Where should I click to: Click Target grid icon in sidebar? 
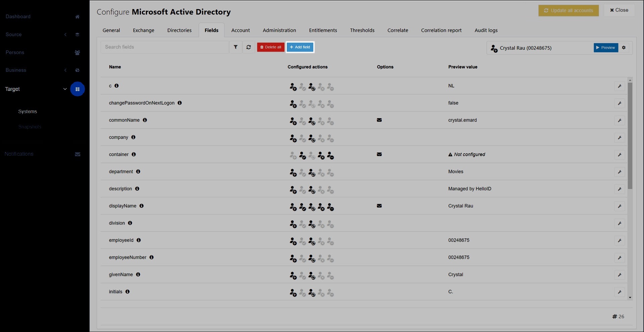(x=77, y=89)
